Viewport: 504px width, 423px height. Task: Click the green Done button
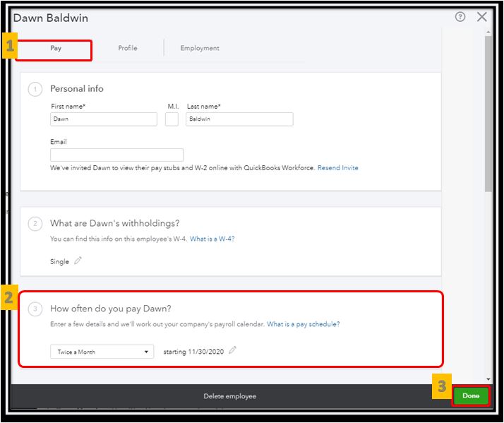[x=471, y=396]
